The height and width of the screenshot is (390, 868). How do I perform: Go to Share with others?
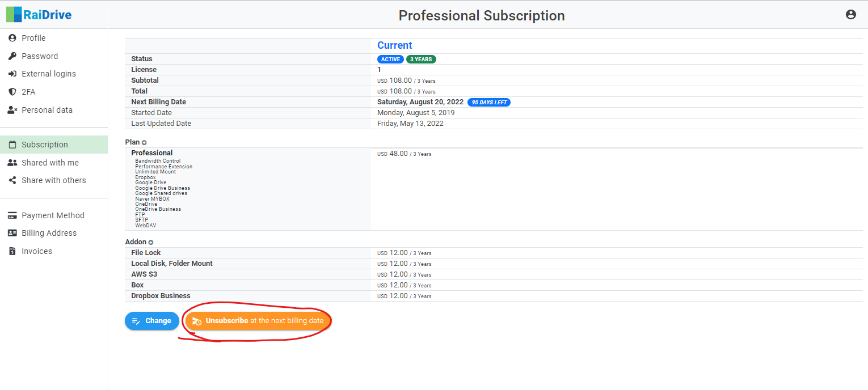54,180
